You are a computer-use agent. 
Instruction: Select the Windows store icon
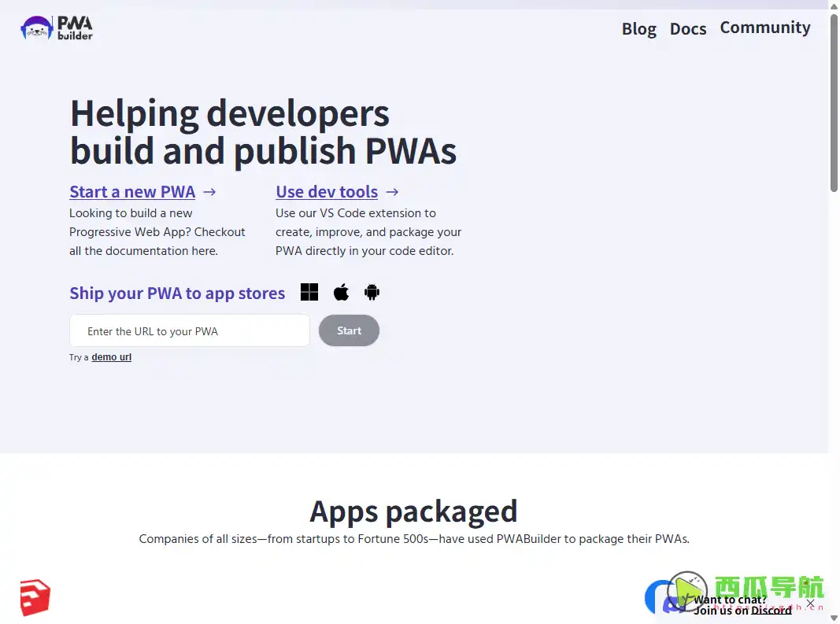309,292
